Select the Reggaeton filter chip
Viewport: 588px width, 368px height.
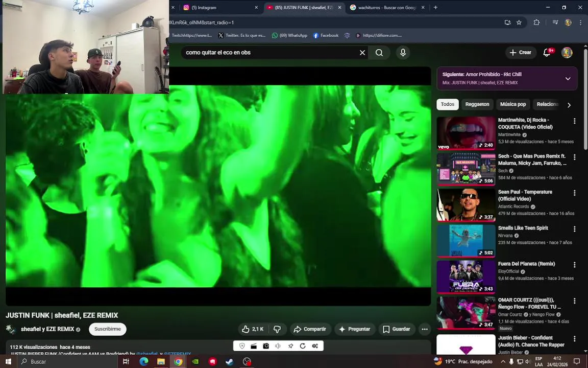(477, 104)
